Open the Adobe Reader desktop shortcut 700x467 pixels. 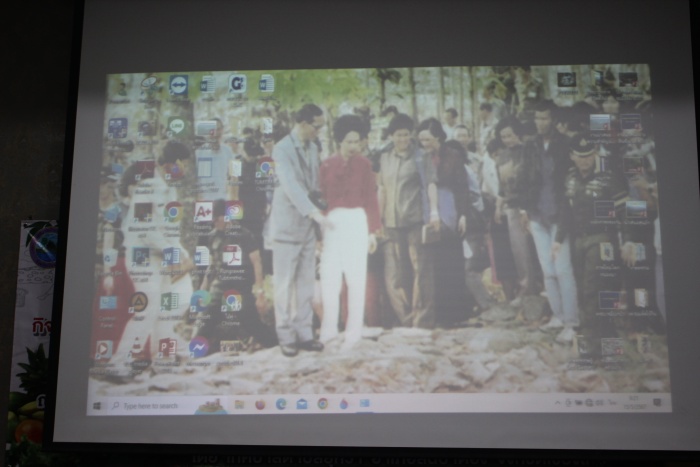click(x=145, y=171)
